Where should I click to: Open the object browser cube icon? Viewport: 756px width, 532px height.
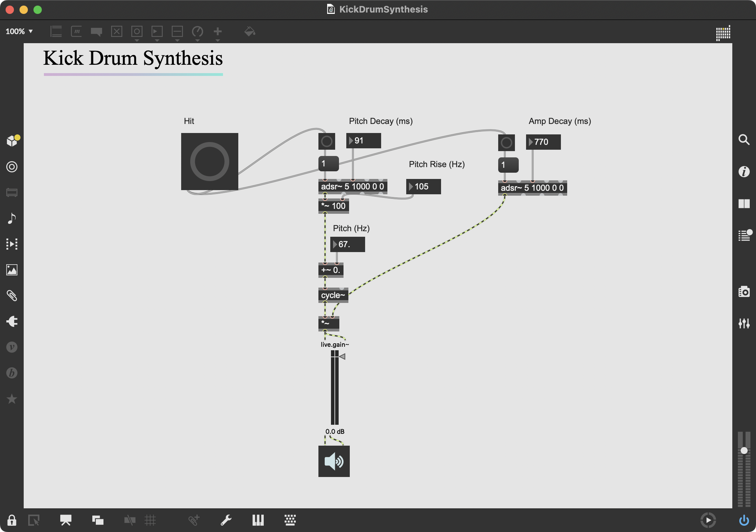pos(12,141)
